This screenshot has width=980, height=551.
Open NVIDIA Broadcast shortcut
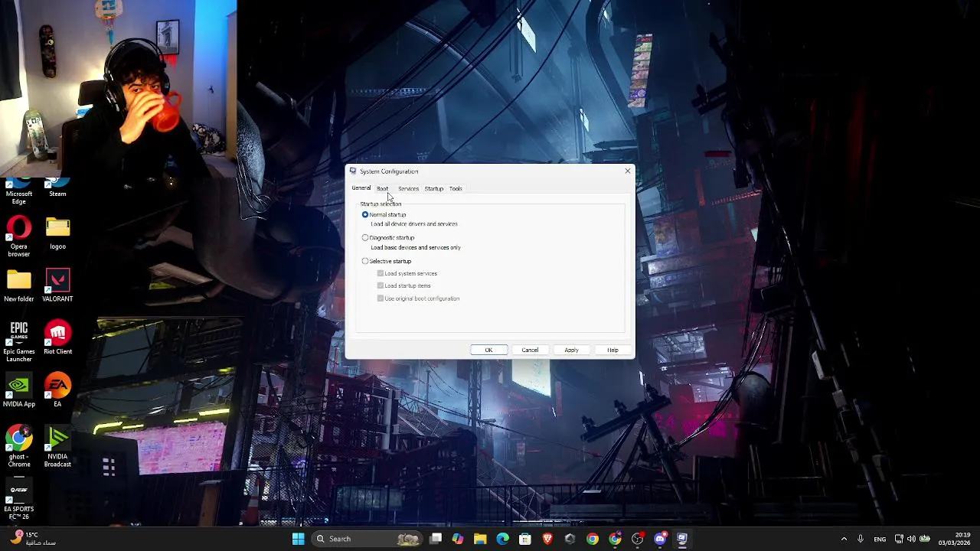[57, 447]
